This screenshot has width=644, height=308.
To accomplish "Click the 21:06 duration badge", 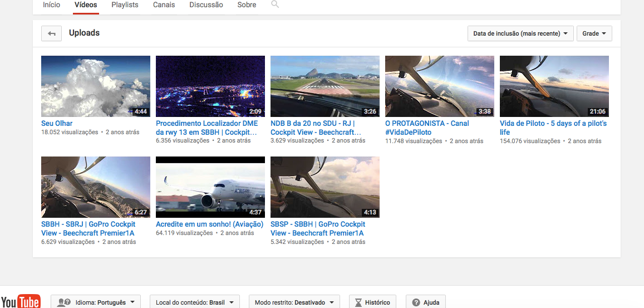I will click(x=597, y=111).
